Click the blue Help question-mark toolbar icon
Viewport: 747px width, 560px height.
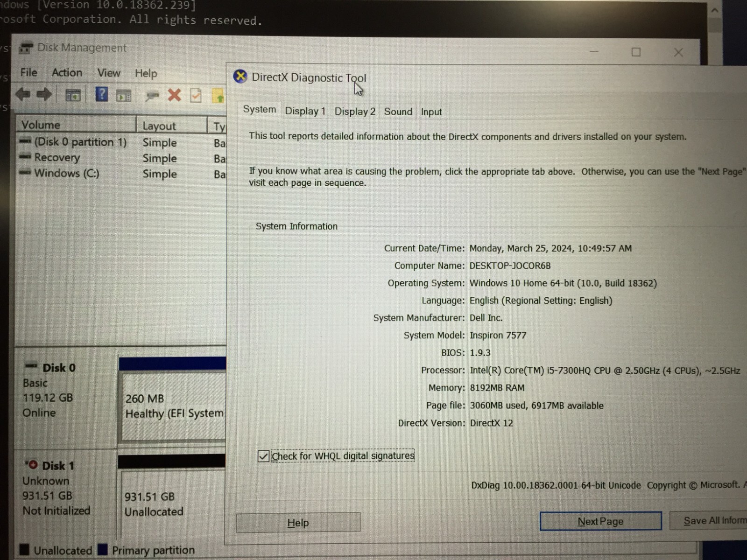click(101, 95)
